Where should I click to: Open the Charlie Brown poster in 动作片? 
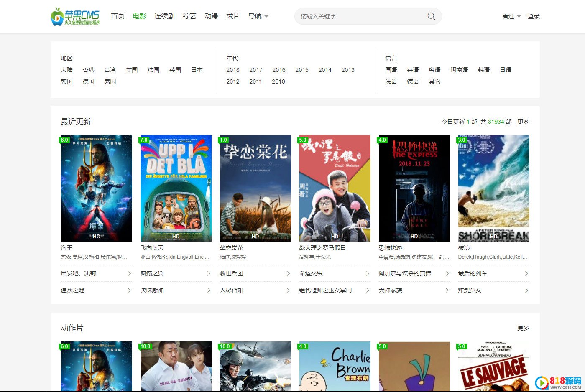click(x=335, y=367)
